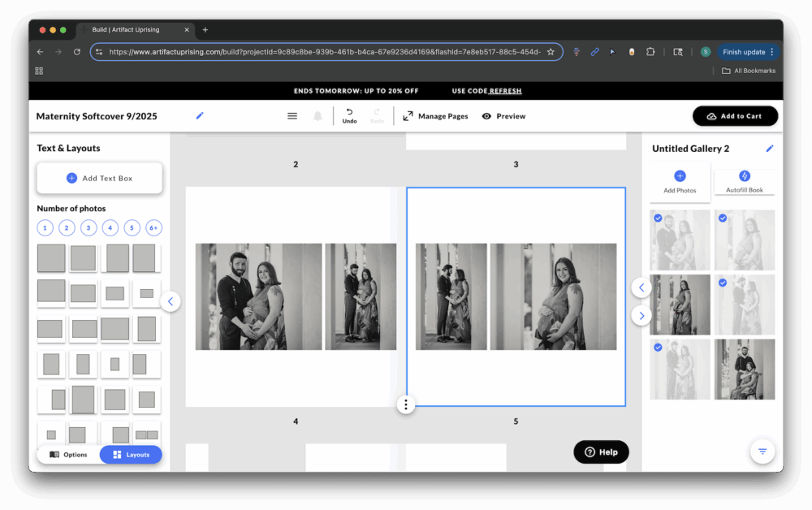Go to next spread arrow

coord(641,316)
